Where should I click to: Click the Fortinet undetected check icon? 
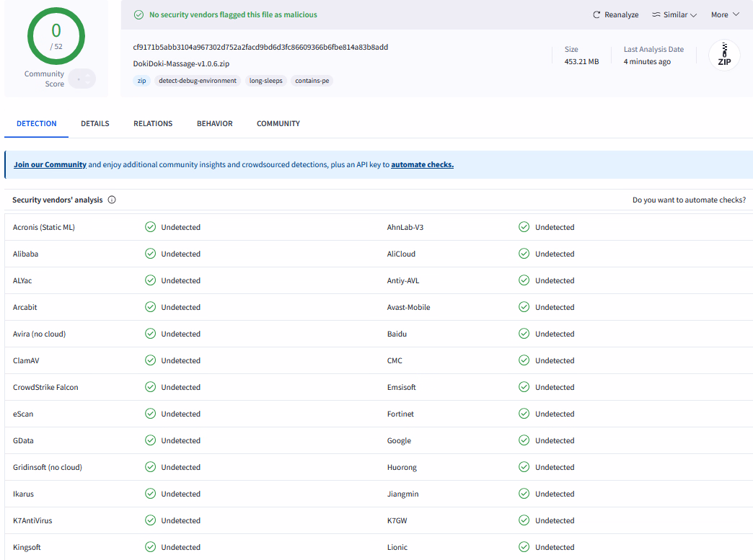(524, 414)
